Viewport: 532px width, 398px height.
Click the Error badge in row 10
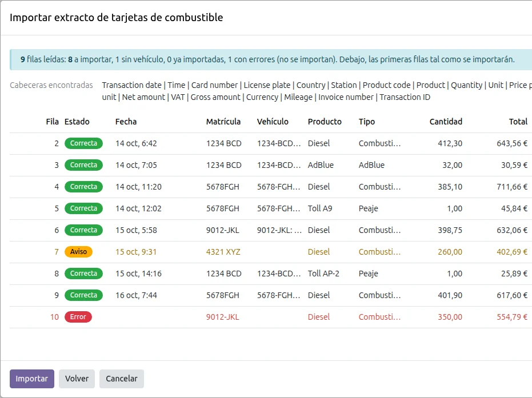tap(78, 317)
